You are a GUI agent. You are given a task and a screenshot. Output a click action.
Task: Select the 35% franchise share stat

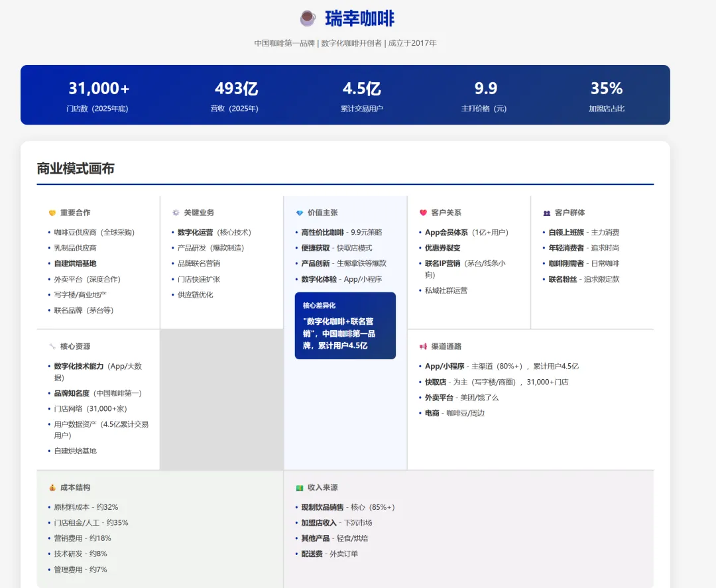607,88
